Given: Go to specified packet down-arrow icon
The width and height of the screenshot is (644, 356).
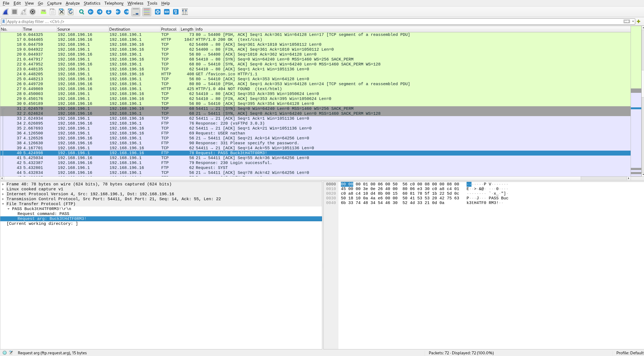Looking at the screenshot, I should click(x=109, y=12).
